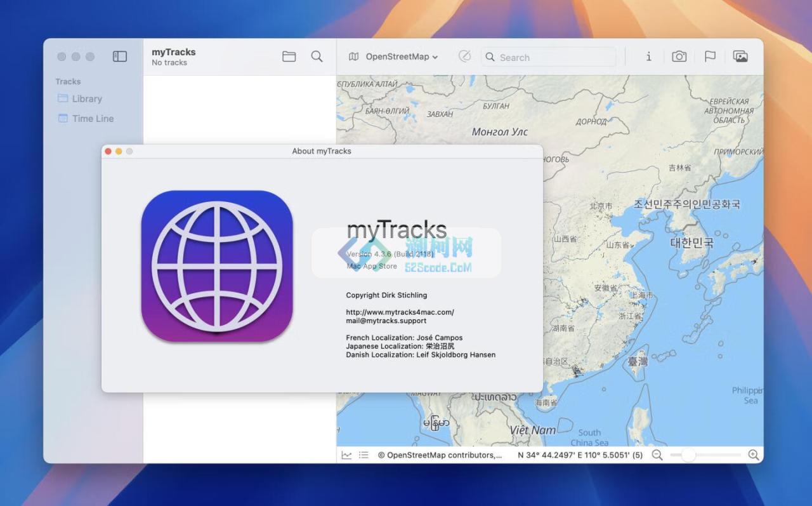This screenshot has width=812, height=506.
Task: Focus the Search field in the map toolbar
Action: 549,57
